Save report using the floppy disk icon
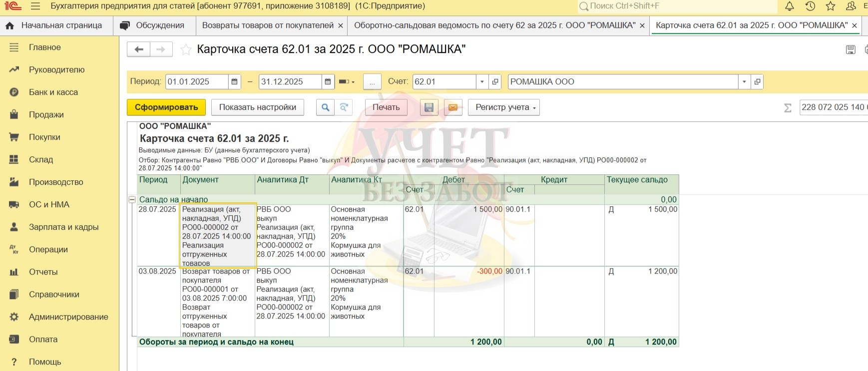Screen dimensions: 868x371 429,107
